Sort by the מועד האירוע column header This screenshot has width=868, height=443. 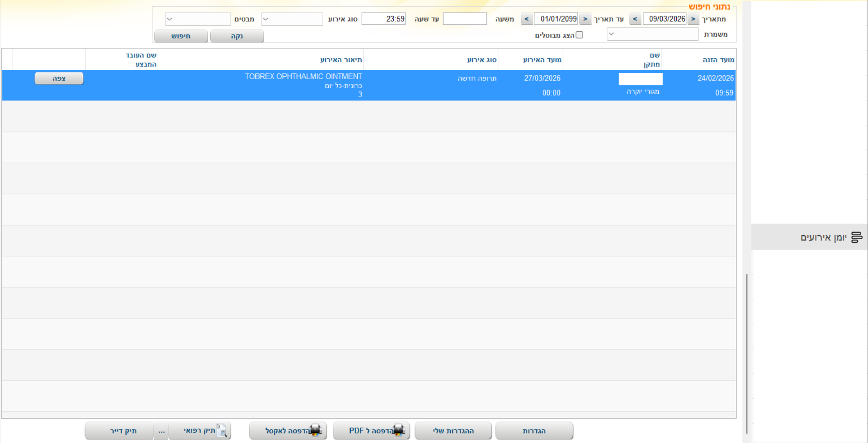[542, 60]
